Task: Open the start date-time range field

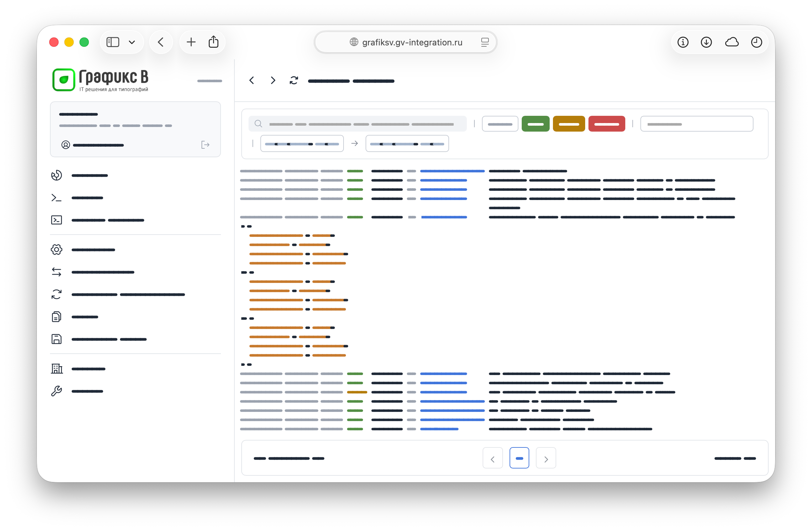Action: (x=302, y=144)
